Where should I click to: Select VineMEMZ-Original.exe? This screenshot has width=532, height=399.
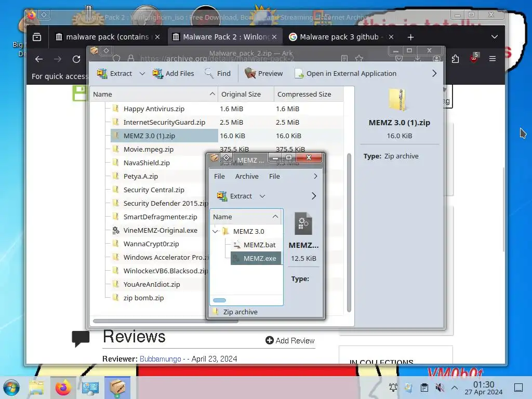pyautogui.click(x=160, y=230)
